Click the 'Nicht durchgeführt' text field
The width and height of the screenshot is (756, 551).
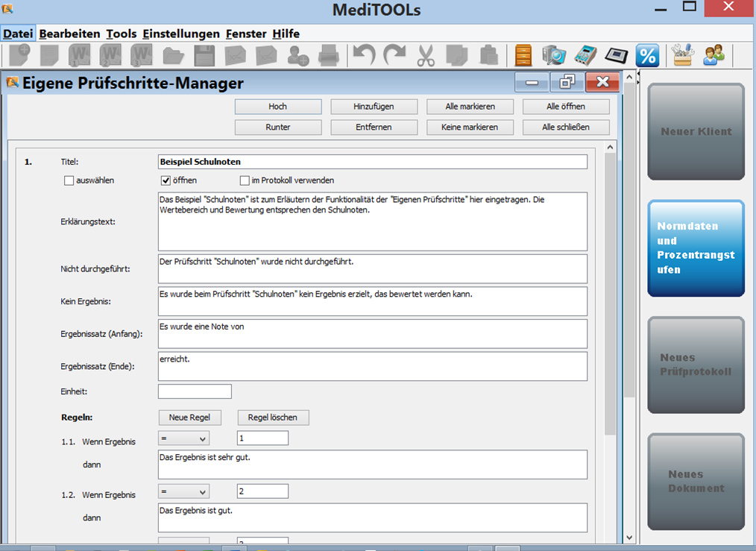point(373,269)
